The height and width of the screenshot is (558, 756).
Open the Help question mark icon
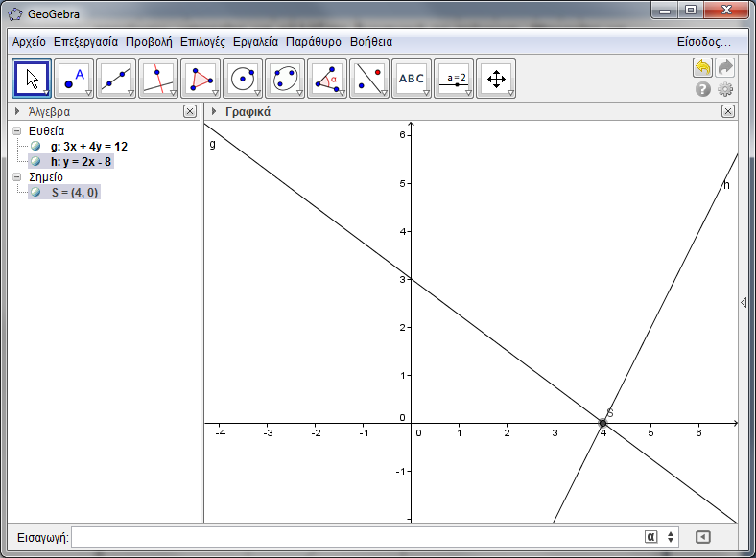tap(703, 89)
